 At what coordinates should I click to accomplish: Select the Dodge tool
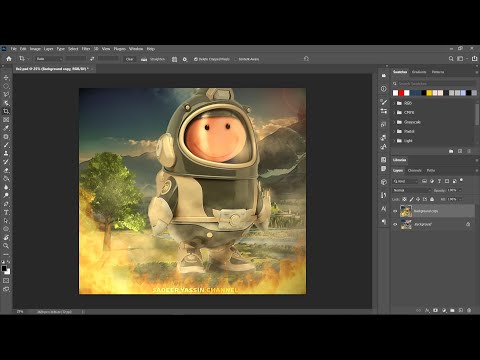[6, 195]
